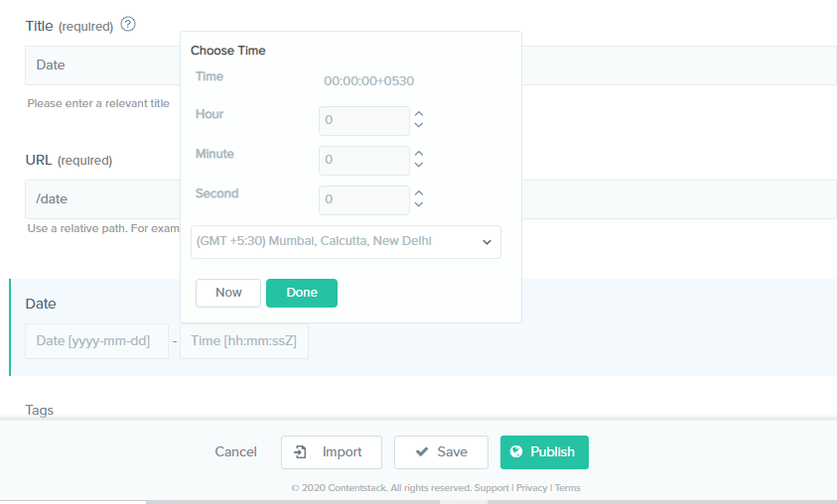Image resolution: width=837 pixels, height=504 pixels.
Task: Open the Support footer link
Action: (491, 488)
